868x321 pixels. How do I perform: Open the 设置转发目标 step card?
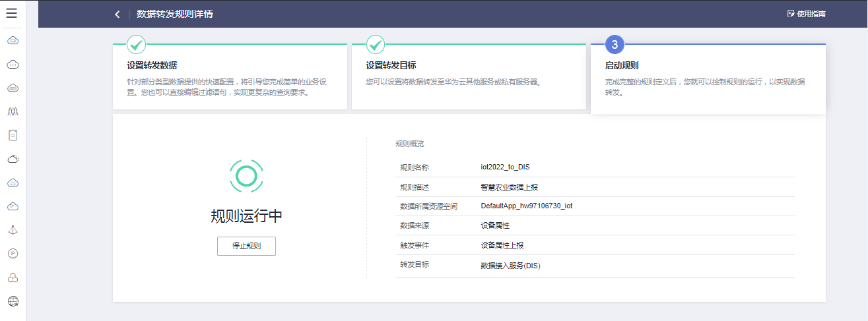469,76
